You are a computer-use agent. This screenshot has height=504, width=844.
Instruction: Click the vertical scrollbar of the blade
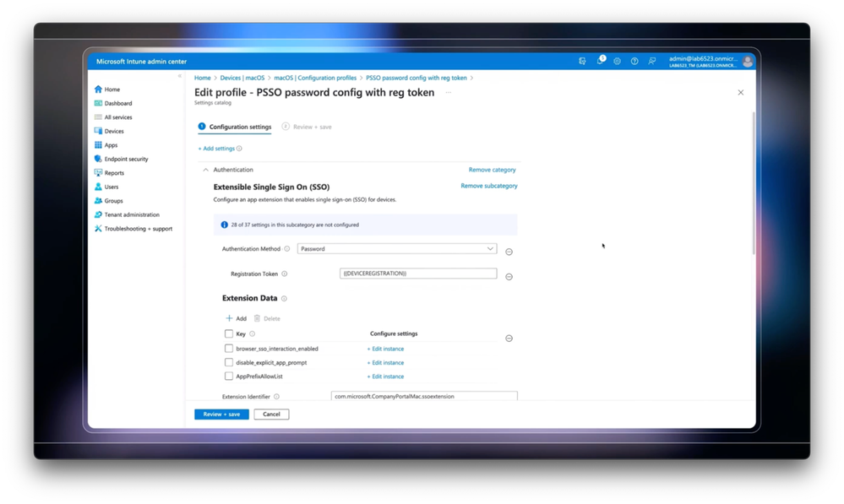[x=753, y=183]
